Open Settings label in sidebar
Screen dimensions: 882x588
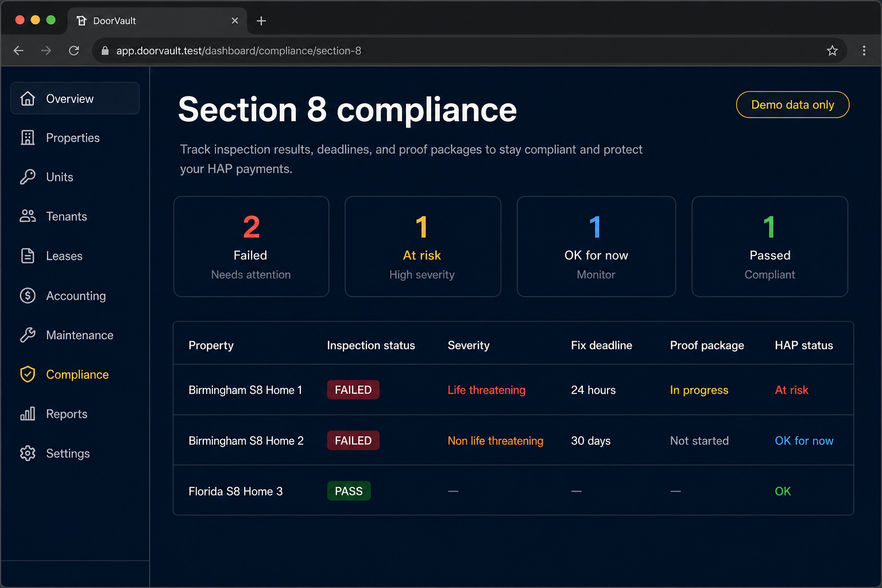pyautogui.click(x=68, y=454)
